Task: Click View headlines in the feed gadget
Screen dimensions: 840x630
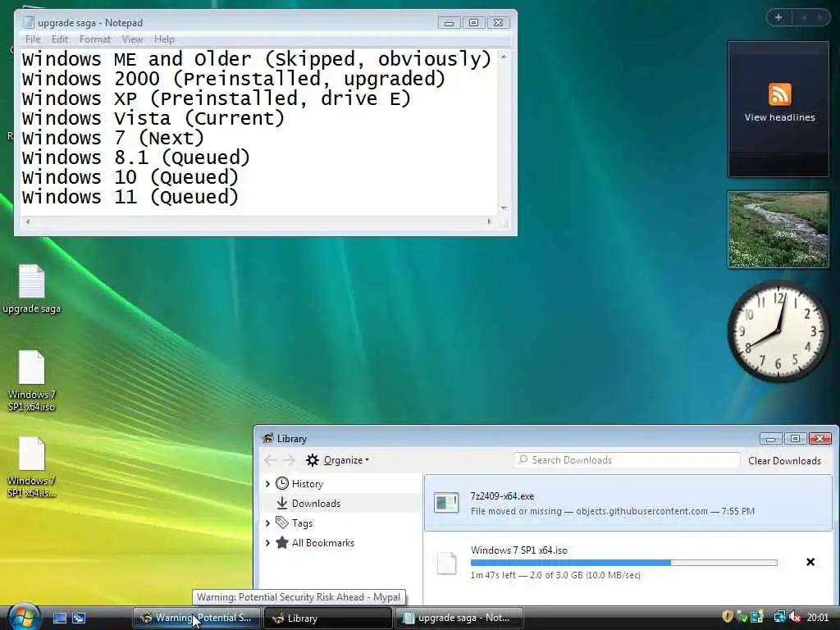Action: (x=779, y=117)
